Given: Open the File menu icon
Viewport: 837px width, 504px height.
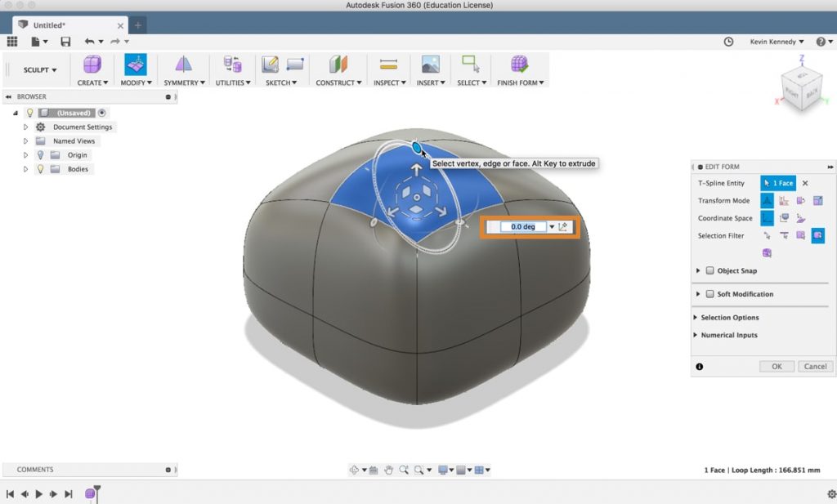Looking at the screenshot, I should coord(36,42).
